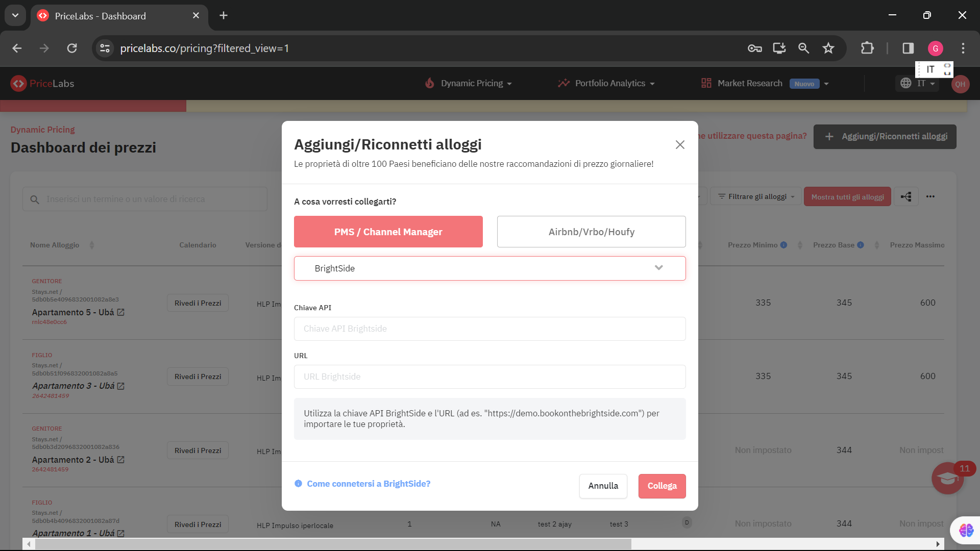980x551 pixels.
Task: Click Prezzo Minimo info icon
Action: pos(783,245)
